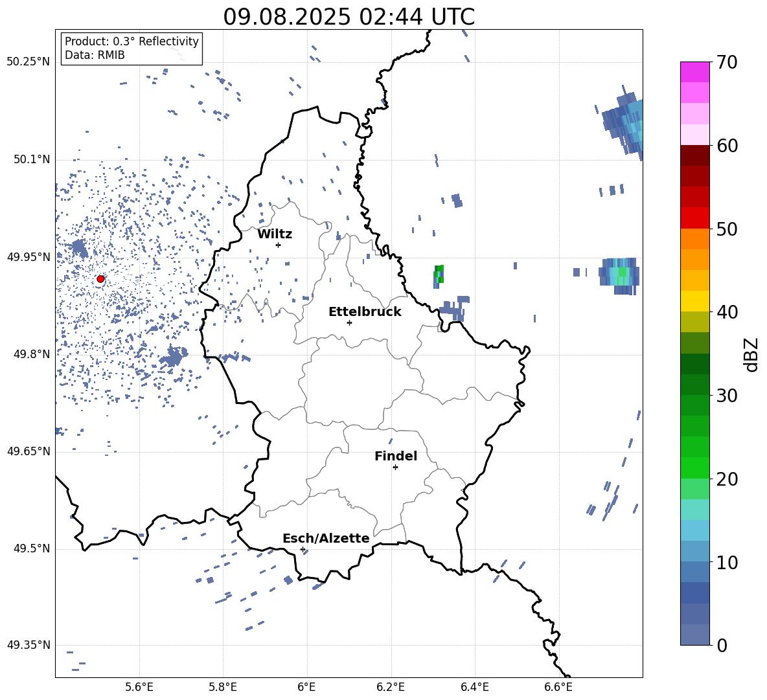Click the slate blue 0 dBZ color band

[694, 635]
